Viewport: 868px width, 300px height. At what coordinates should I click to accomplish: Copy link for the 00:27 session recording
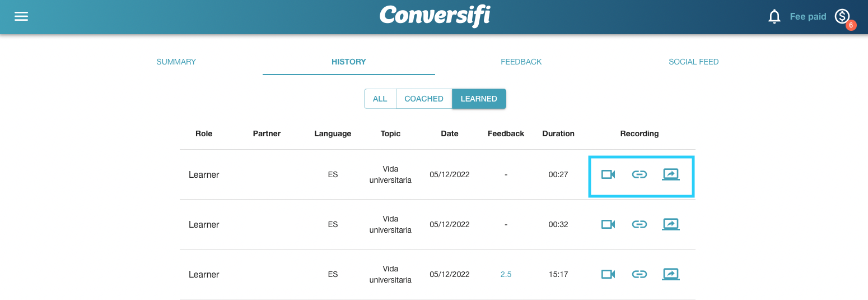click(639, 174)
